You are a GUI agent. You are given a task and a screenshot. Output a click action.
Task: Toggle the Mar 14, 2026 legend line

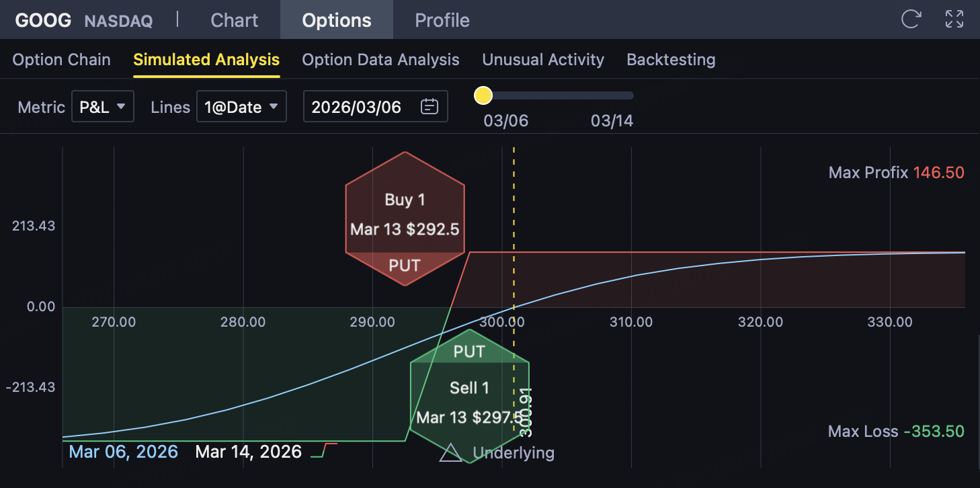(x=249, y=451)
